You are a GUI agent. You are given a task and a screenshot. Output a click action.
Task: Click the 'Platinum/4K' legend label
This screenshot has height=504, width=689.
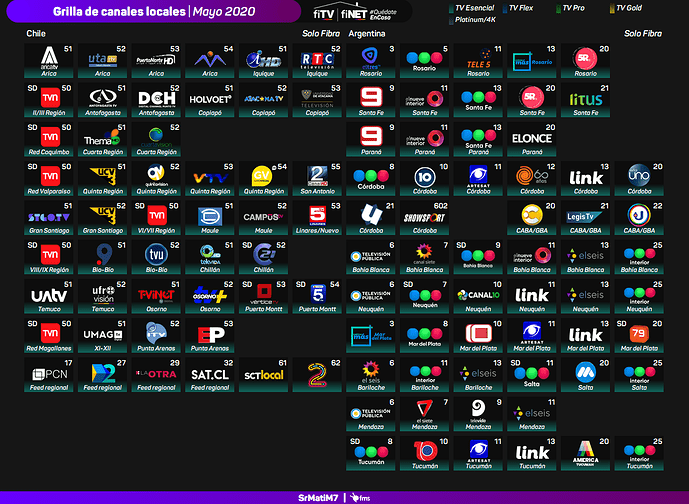point(475,19)
